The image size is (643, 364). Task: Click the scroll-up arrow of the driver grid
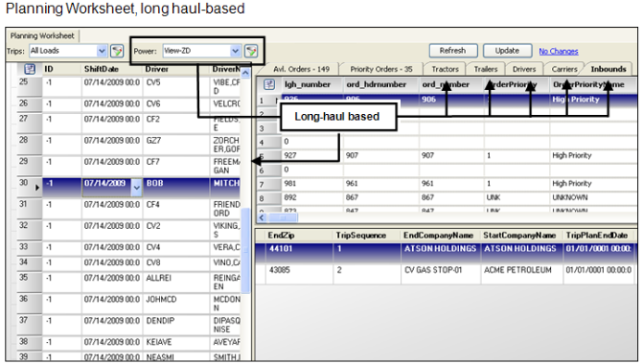click(245, 73)
